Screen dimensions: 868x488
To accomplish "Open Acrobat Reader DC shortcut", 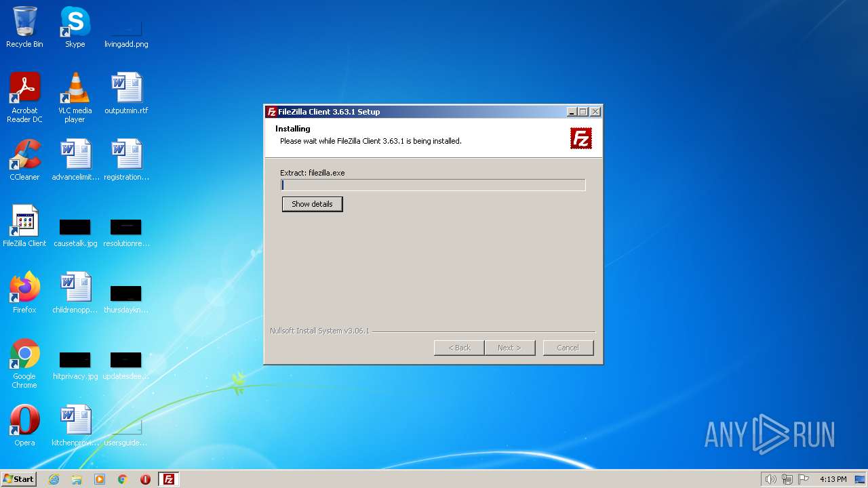I will 24,98.
